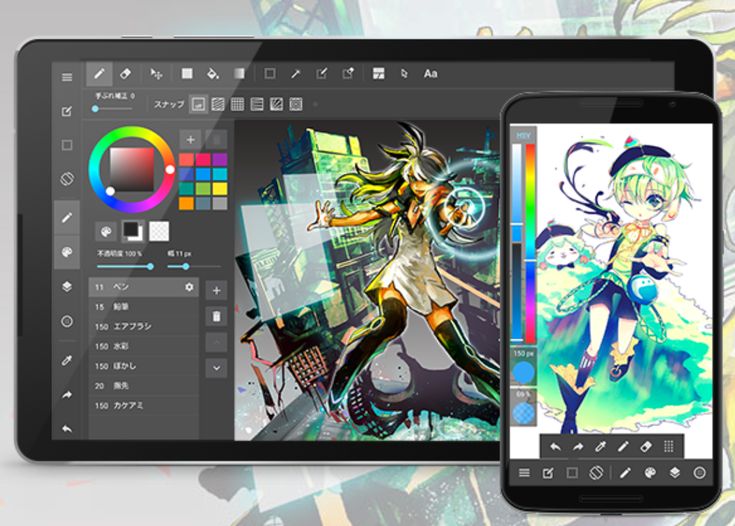Select the 水彩 brush in the list
735x526 pixels.
(143, 346)
